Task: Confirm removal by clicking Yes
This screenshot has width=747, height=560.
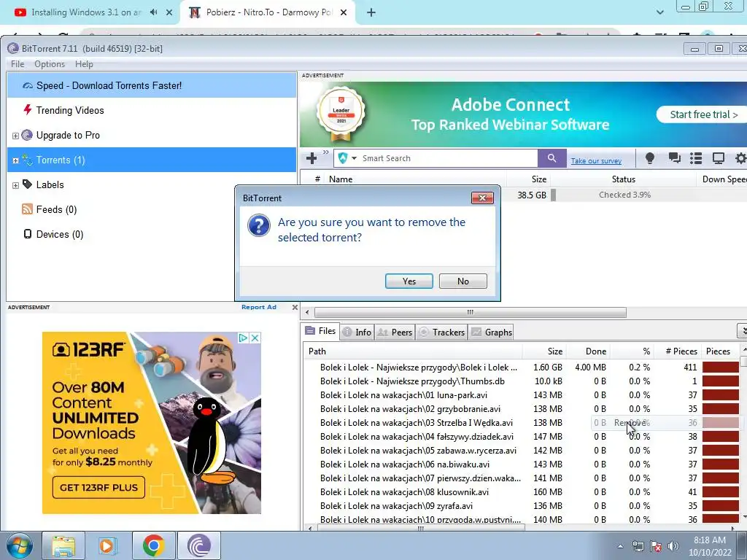Action: coord(409,281)
